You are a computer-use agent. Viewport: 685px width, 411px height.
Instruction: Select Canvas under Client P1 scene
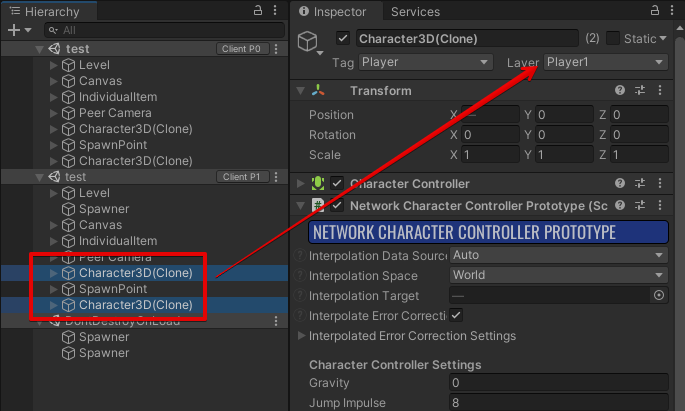100,225
